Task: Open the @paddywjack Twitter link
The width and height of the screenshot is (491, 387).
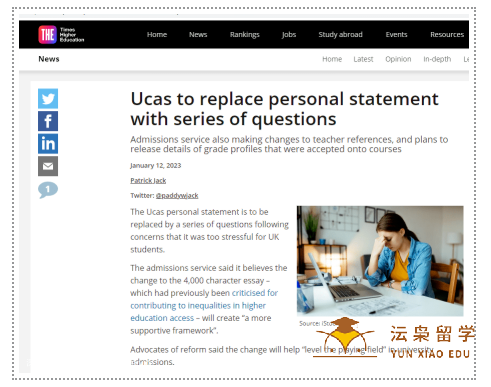Action: click(177, 195)
